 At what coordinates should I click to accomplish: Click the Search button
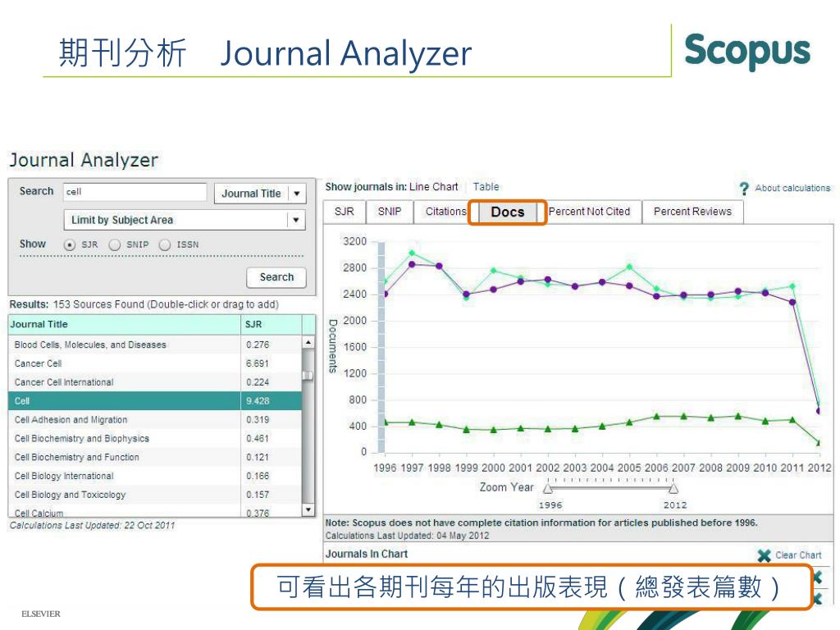[276, 277]
